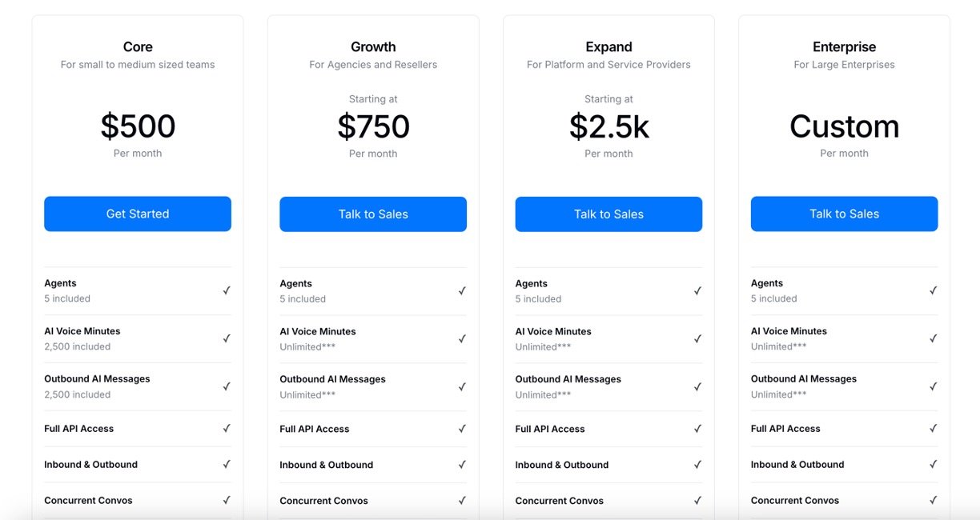This screenshot has height=520, width=980.
Task: Click Unlimited*** under Growth AI Voice Minutes
Action: [x=307, y=346]
